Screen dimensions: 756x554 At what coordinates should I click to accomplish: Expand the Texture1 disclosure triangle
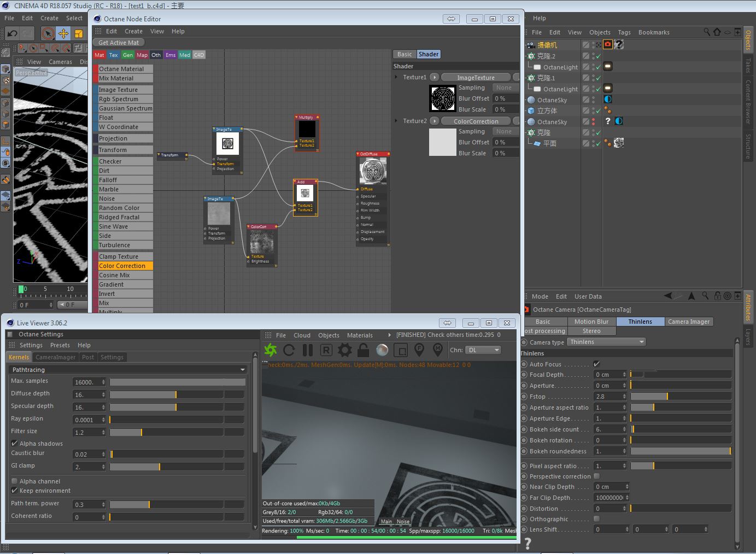tap(396, 77)
